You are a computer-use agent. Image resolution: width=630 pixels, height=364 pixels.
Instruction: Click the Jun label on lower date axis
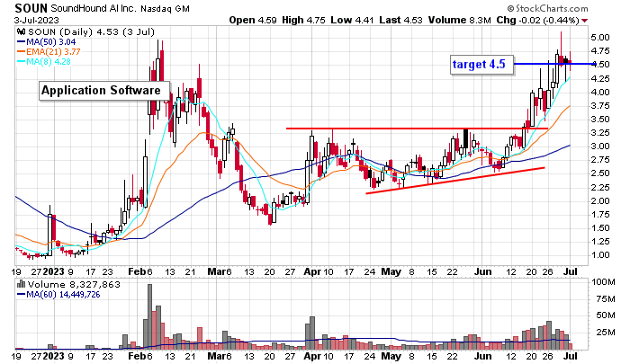(482, 356)
